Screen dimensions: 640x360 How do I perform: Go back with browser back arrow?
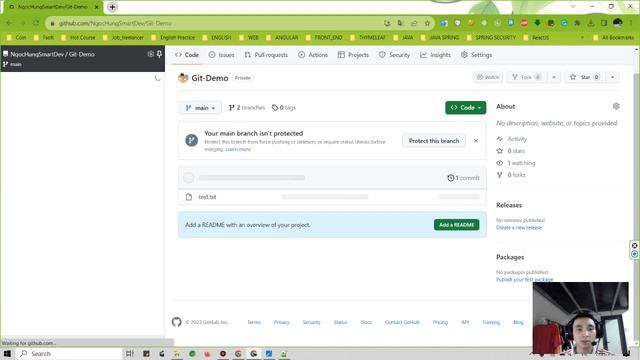(9, 23)
